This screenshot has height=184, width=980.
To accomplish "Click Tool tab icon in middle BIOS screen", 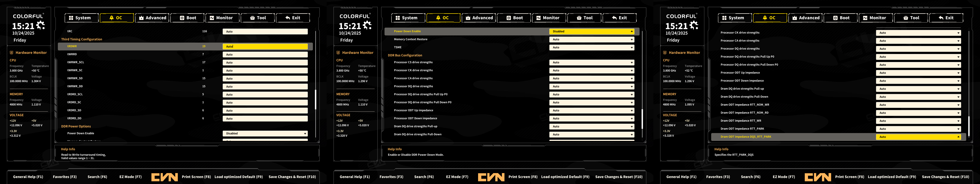I will pos(579,18).
